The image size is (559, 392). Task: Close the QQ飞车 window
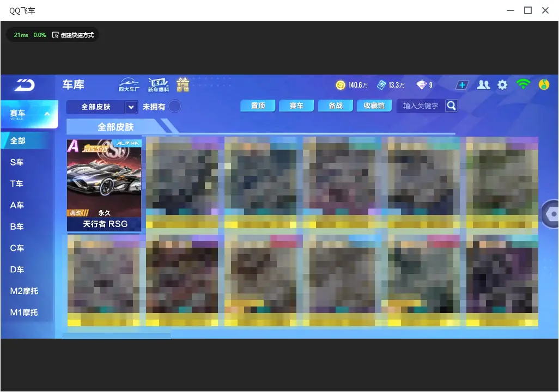[x=545, y=10]
